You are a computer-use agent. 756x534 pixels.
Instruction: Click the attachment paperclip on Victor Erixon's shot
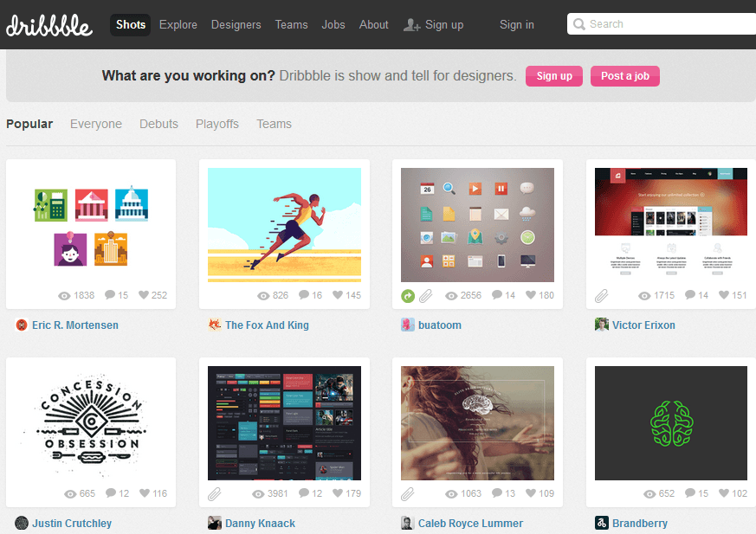601,296
